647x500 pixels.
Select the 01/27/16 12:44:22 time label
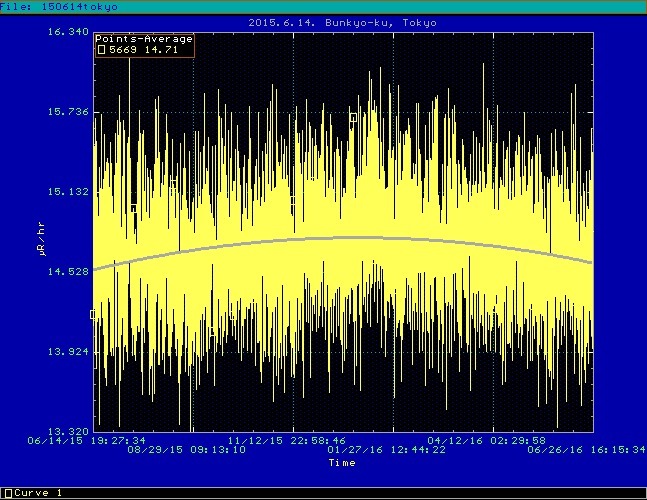point(386,450)
